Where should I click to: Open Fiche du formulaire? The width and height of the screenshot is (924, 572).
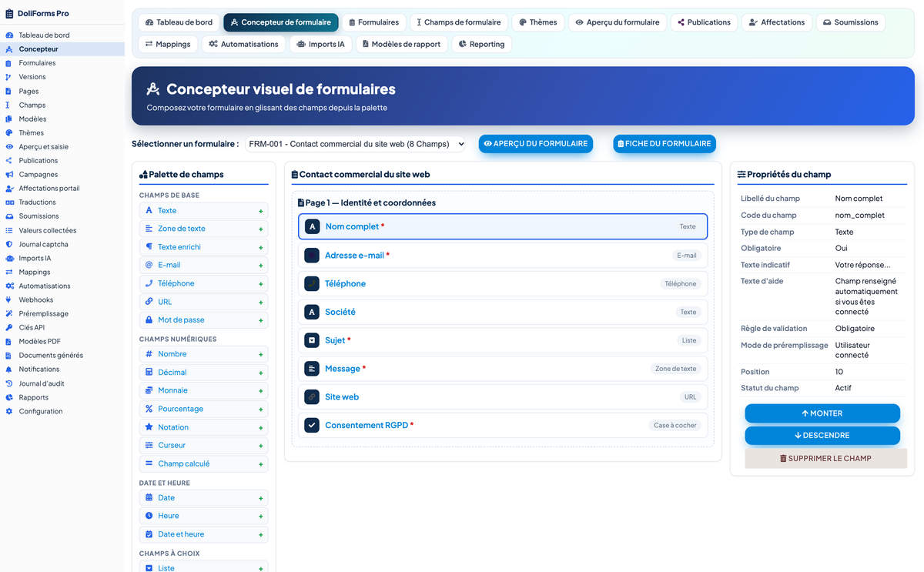[x=665, y=144]
